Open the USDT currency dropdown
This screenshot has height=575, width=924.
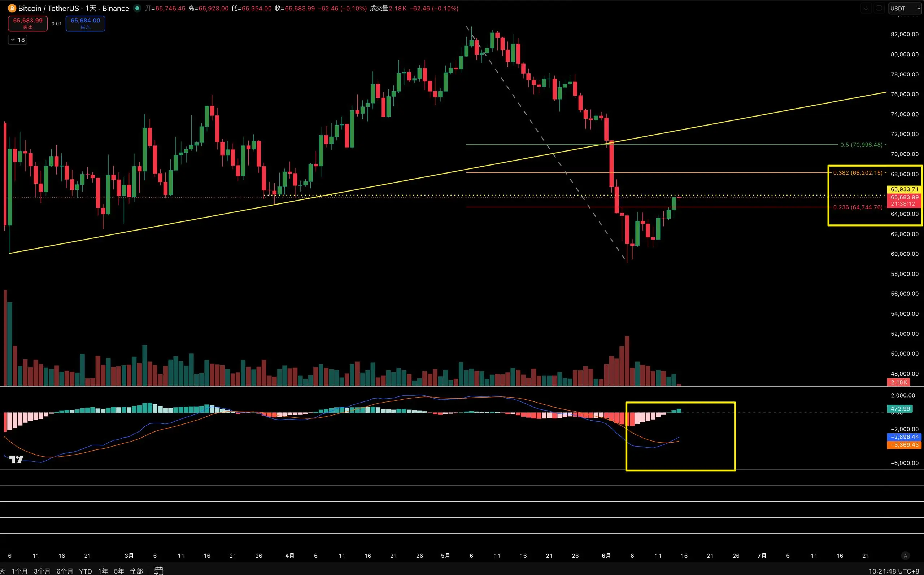point(905,8)
